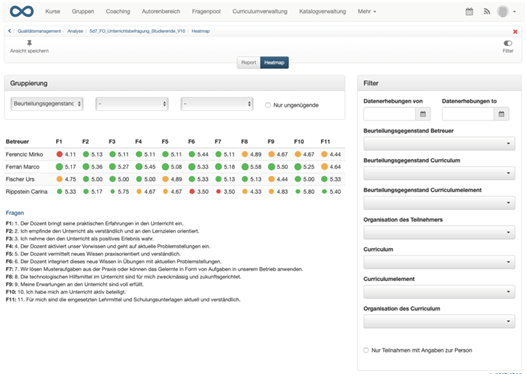
Task: Select the Ferencic Mirko row name
Action: click(x=24, y=154)
